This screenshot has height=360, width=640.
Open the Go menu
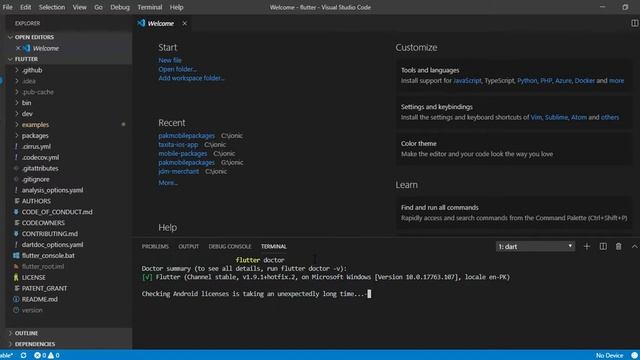(x=98, y=7)
